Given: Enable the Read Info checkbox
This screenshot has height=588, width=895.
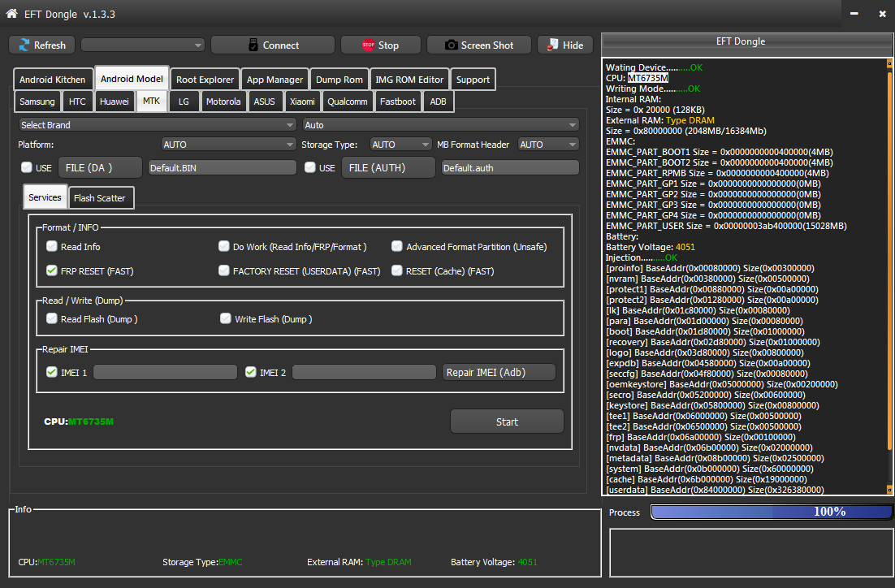Looking at the screenshot, I should pyautogui.click(x=52, y=246).
